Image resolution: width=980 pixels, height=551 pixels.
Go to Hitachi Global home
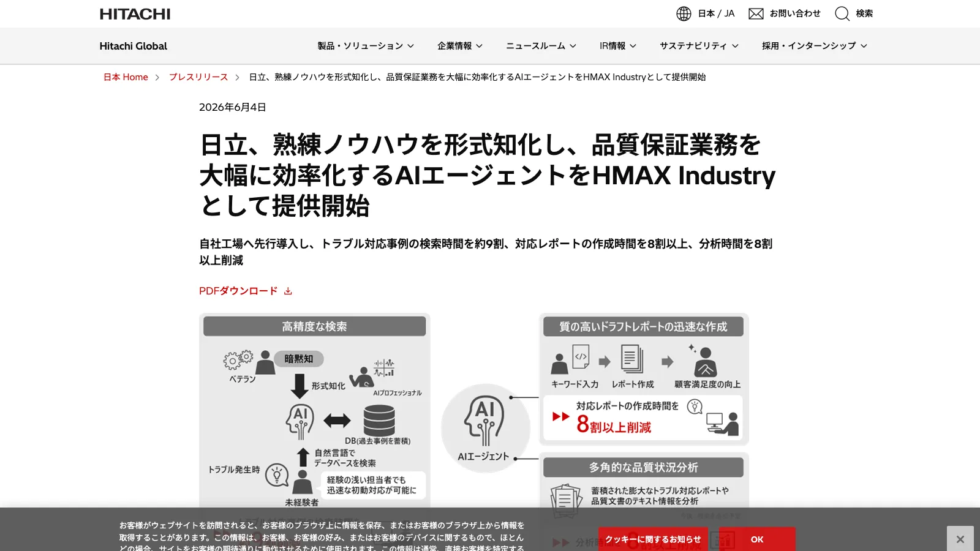point(133,46)
